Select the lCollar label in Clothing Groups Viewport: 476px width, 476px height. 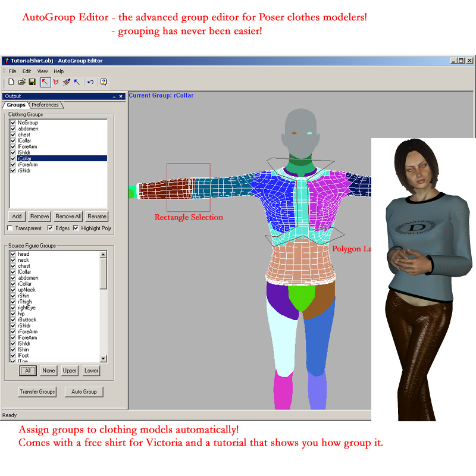(24, 140)
